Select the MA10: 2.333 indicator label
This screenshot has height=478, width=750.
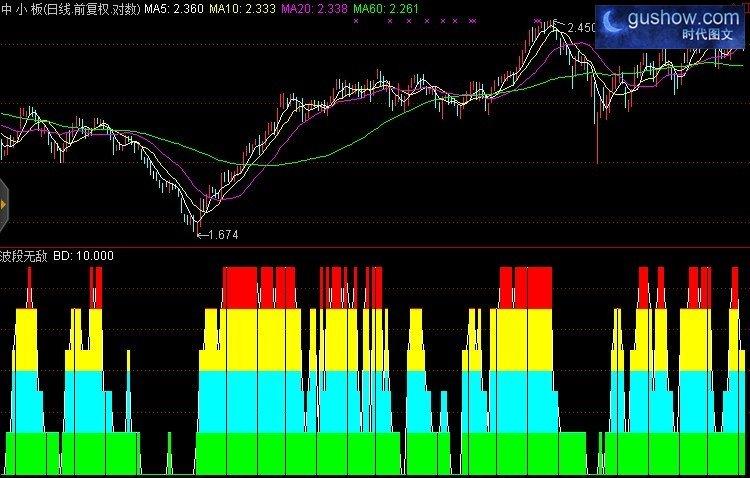[243, 9]
